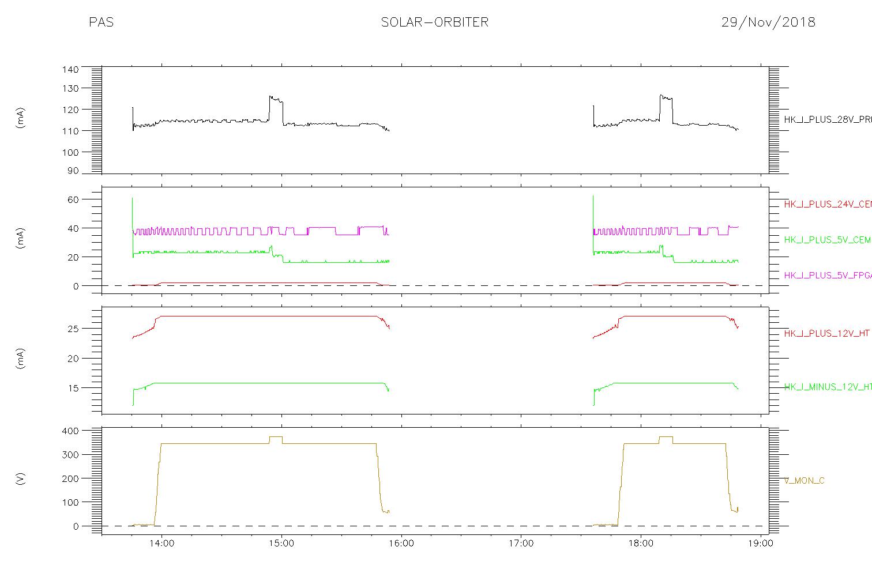Click the PAS instrument title text
The width and height of the screenshot is (872, 588).
(101, 22)
